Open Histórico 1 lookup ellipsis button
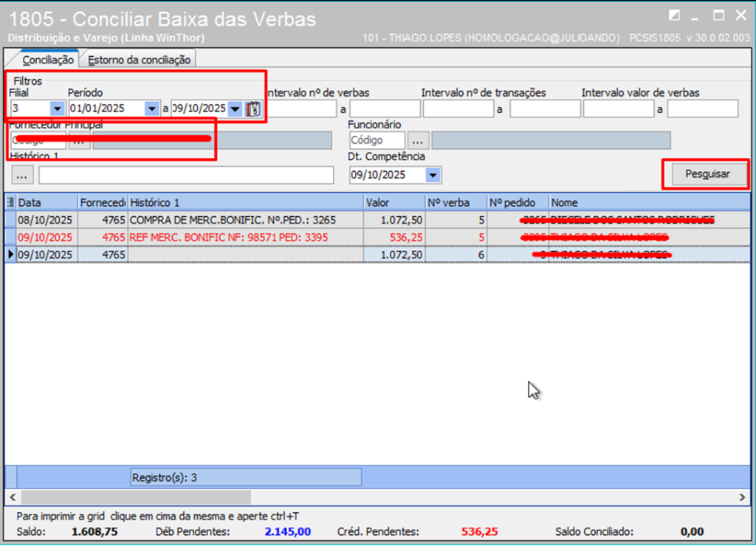The width and height of the screenshot is (756, 546). click(x=22, y=175)
